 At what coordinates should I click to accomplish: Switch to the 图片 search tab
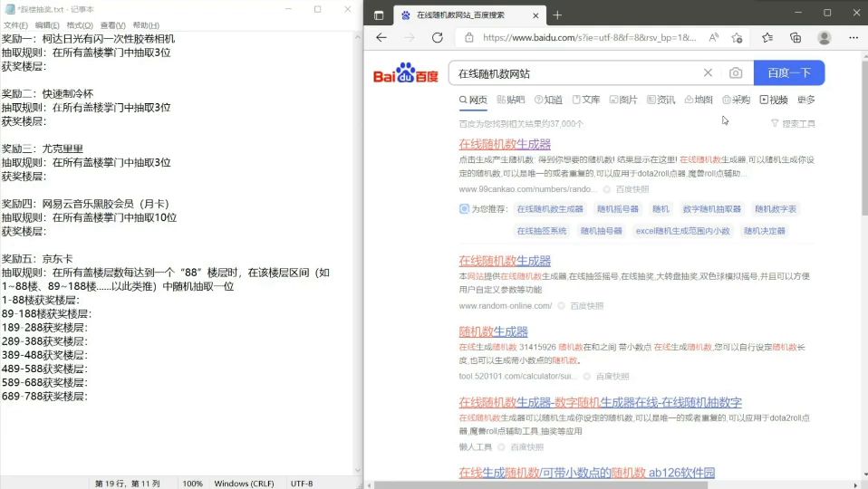pyautogui.click(x=622, y=100)
